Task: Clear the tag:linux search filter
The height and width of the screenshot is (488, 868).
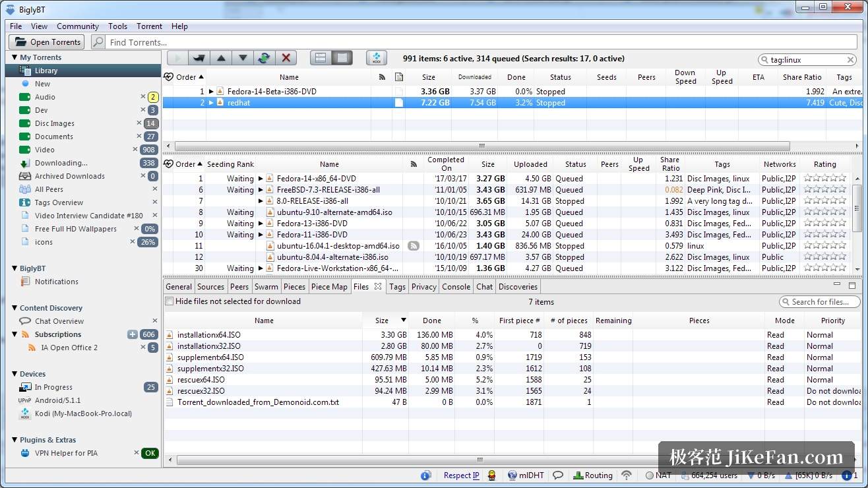Action: (x=852, y=59)
